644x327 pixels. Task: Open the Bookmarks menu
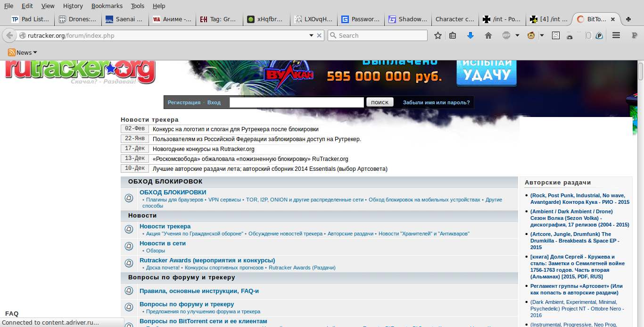point(107,6)
